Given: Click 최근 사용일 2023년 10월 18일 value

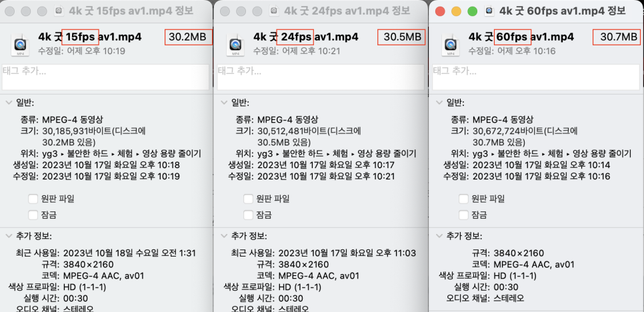Looking at the screenshot, I should point(129,253).
